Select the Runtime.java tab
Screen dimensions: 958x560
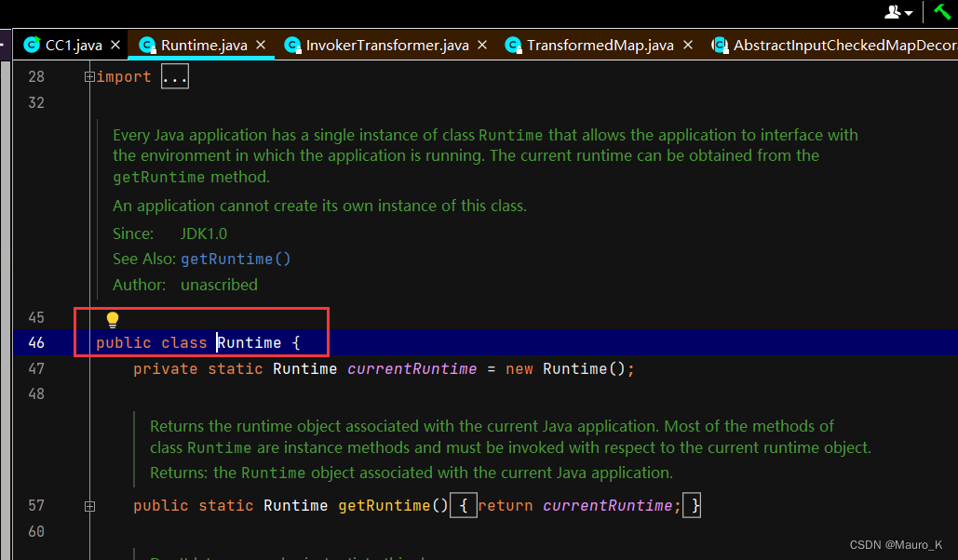(201, 46)
